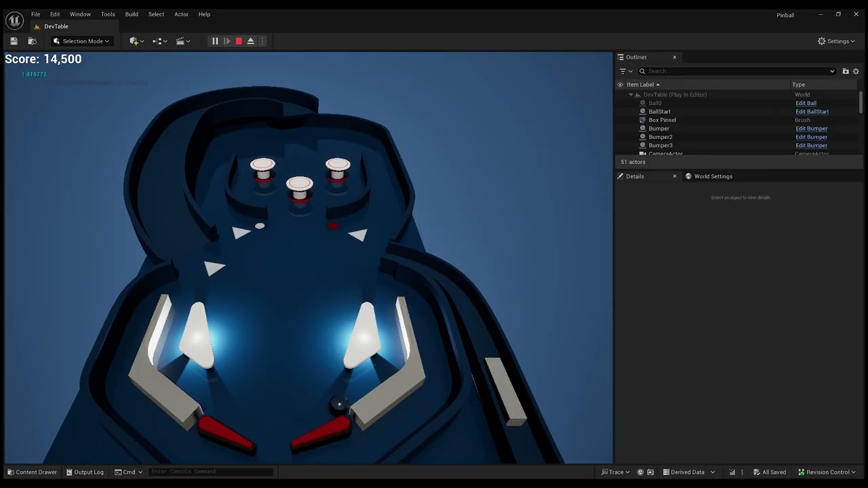Stop the play session with the red square
868x488 pixels.
239,41
